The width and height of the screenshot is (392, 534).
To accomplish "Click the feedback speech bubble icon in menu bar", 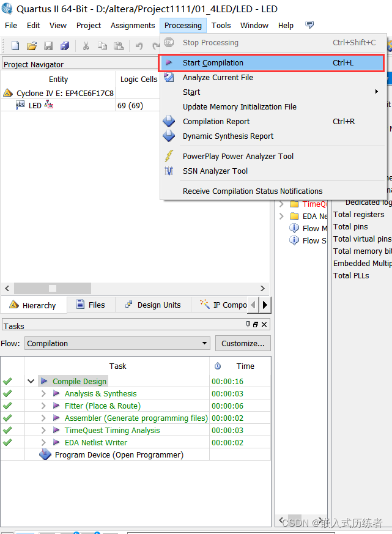I will [309, 24].
